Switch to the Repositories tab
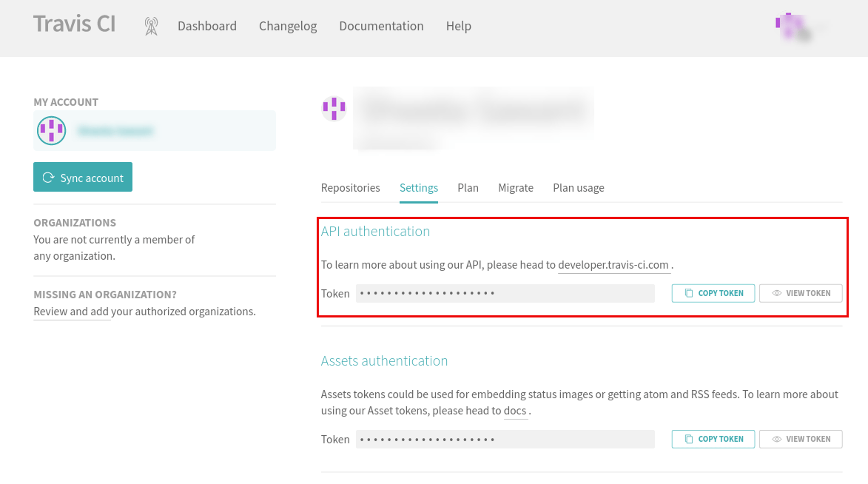The width and height of the screenshot is (868, 484). [350, 188]
